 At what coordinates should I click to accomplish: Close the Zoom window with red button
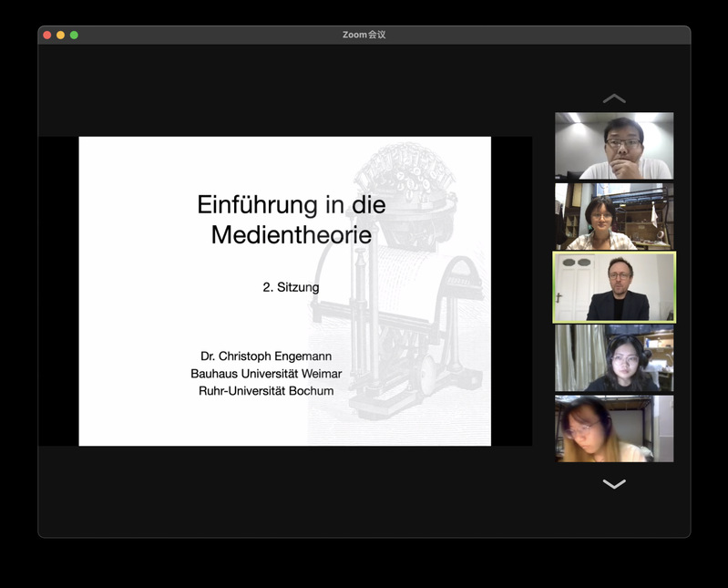tap(46, 35)
